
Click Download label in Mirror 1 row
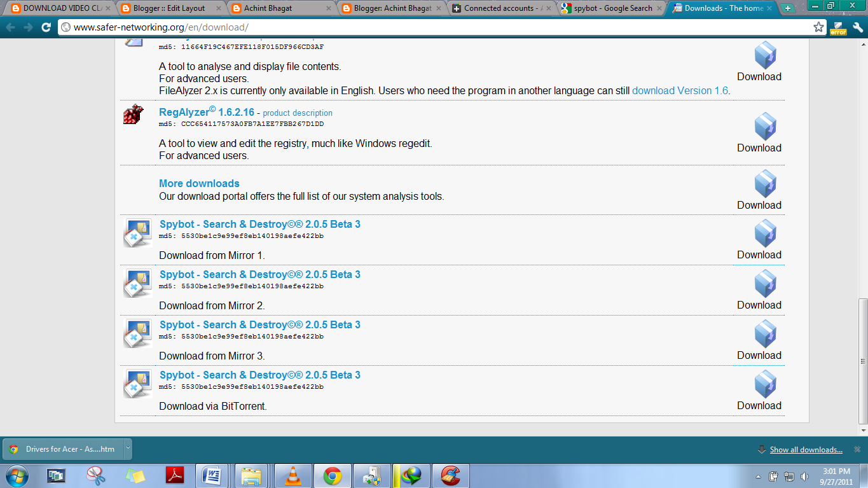click(x=759, y=254)
